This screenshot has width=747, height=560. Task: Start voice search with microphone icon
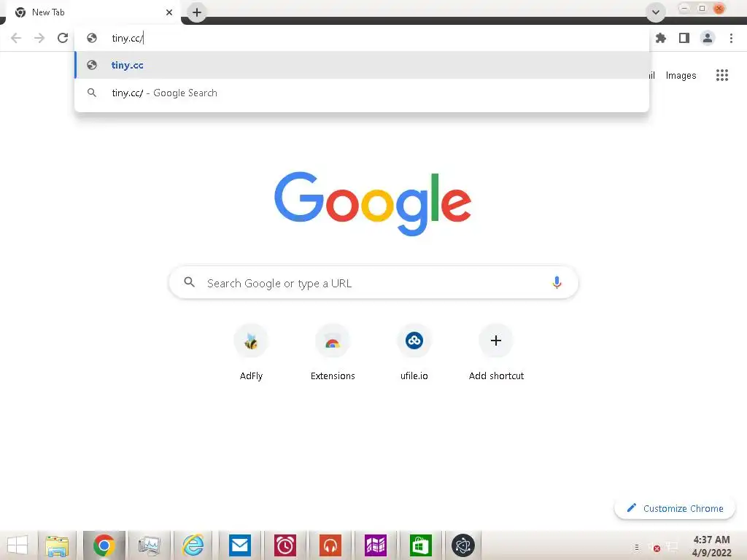pos(557,282)
